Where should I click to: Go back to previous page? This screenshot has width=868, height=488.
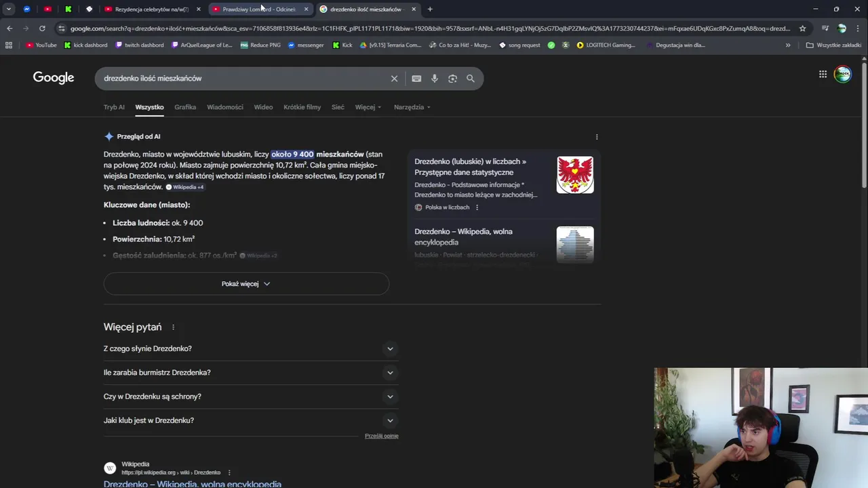[9, 28]
